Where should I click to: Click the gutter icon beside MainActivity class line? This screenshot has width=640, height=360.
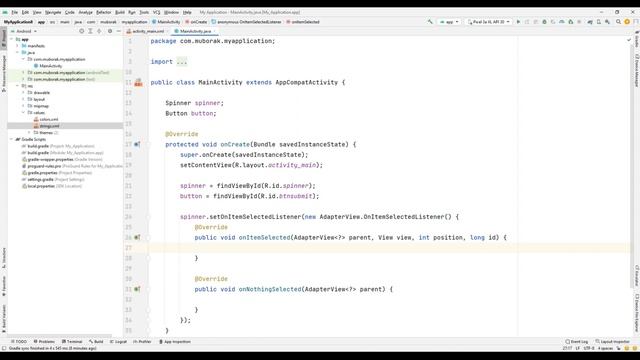(138, 82)
